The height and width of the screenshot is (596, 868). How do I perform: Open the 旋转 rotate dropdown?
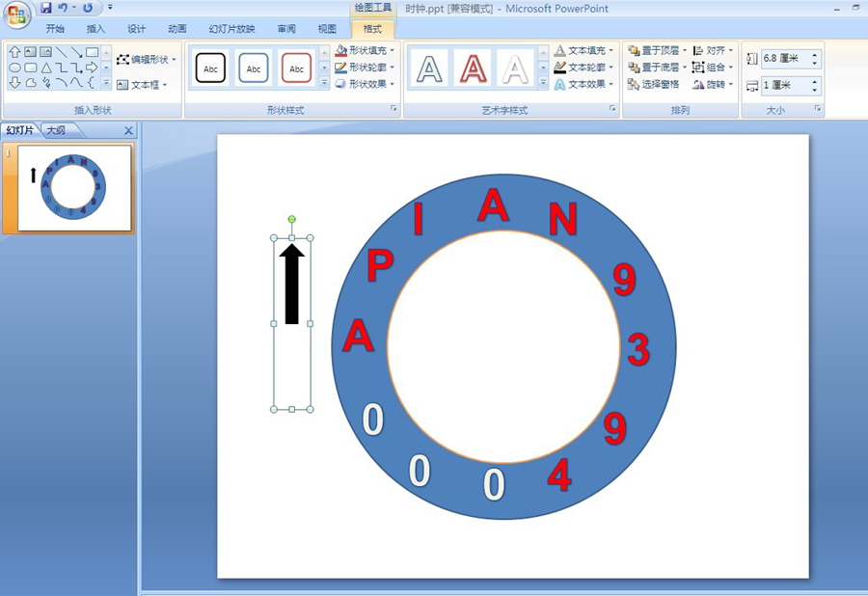(x=713, y=84)
